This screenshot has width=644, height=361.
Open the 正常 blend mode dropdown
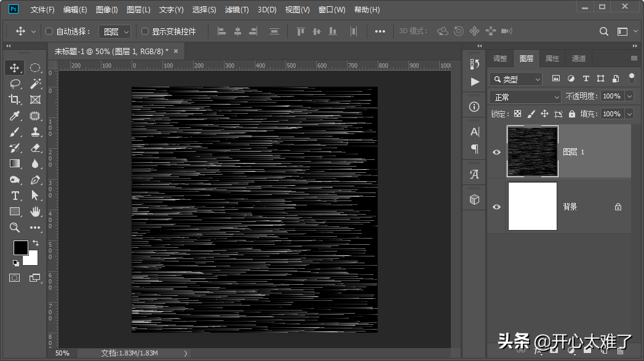click(x=525, y=97)
